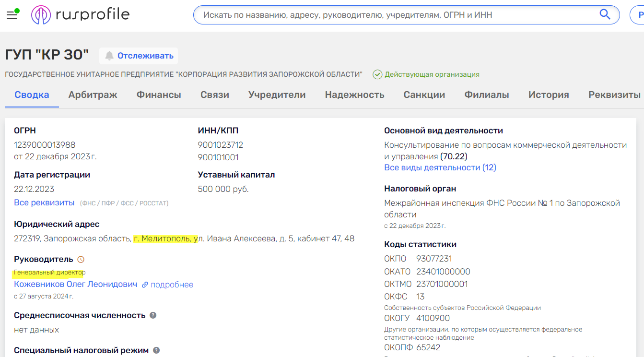Select the Учредители tab

pos(277,95)
